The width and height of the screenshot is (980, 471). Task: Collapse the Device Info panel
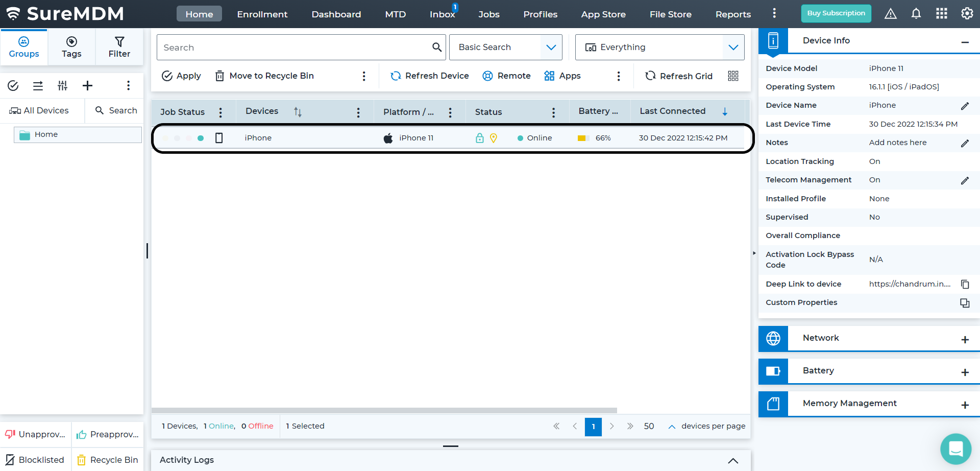[x=965, y=42]
